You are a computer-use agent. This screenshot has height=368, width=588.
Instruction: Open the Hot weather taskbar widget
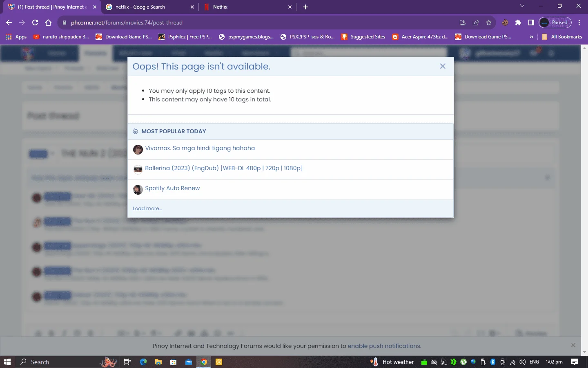[392, 362]
